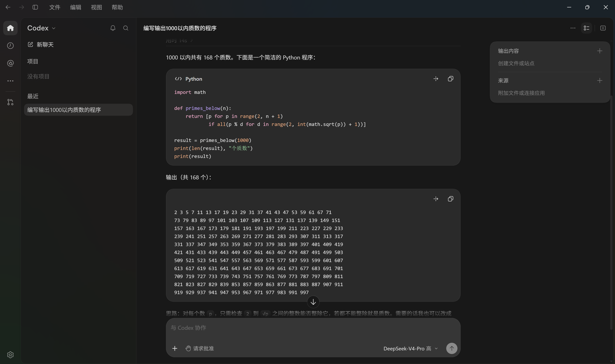This screenshot has height=364, width=615.
Task: Add 输出内容 with plus icon
Action: point(600,51)
